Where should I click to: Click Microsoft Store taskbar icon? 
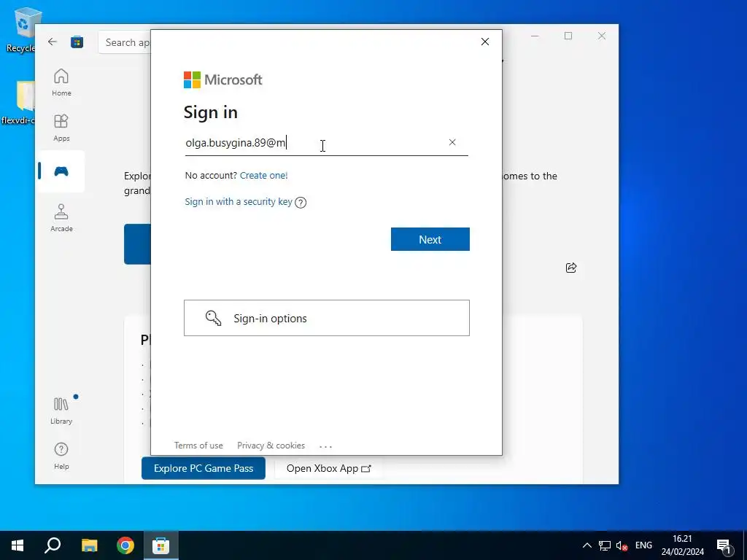coord(161,545)
